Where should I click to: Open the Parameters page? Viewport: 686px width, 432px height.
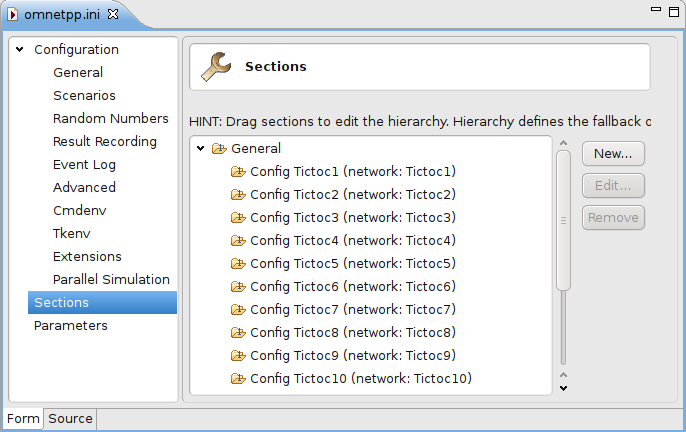[70, 326]
